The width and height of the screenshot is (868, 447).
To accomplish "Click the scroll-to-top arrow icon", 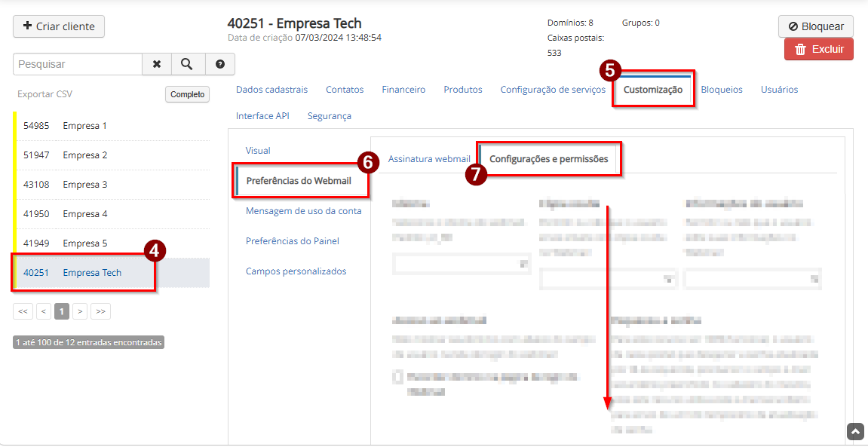I will point(855,431).
